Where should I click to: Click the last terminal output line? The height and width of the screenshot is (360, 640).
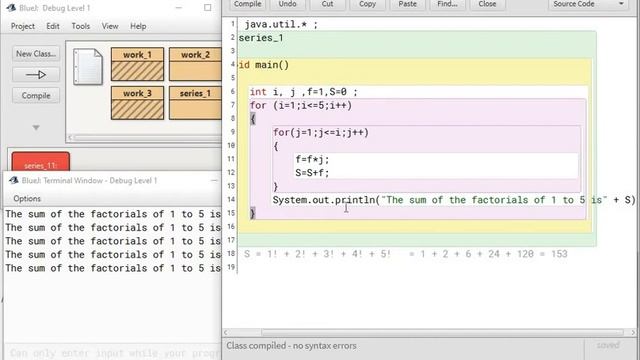tap(113, 268)
